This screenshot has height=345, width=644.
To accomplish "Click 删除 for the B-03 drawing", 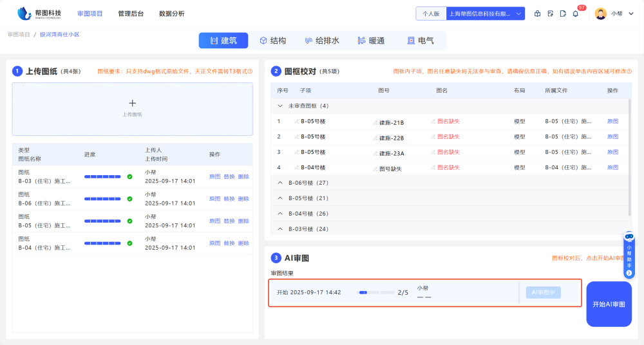I will point(243,176).
